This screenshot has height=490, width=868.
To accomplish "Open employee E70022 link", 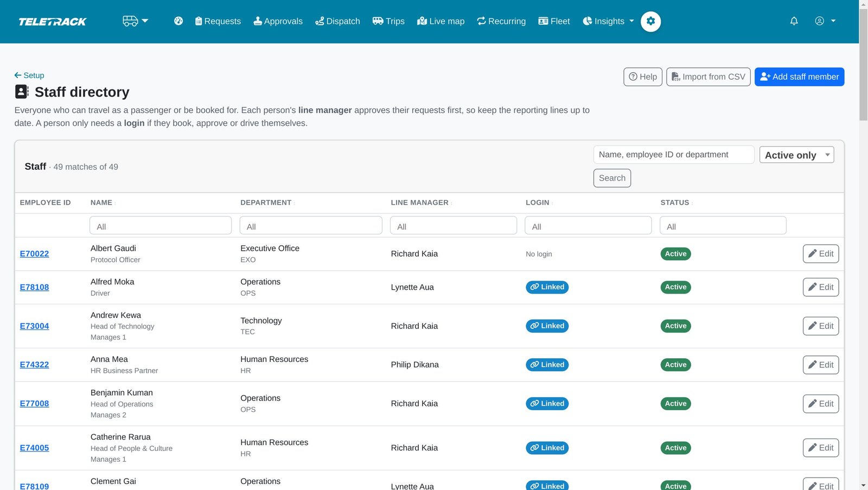I will [34, 254].
